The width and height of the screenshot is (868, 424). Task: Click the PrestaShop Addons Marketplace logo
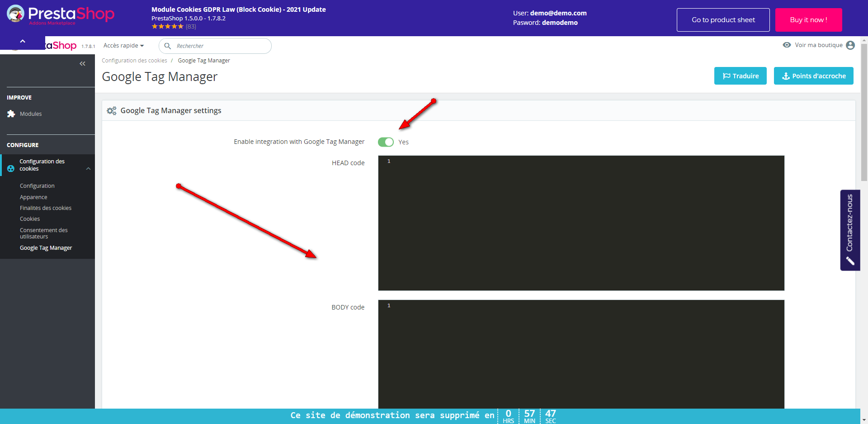coord(61,14)
